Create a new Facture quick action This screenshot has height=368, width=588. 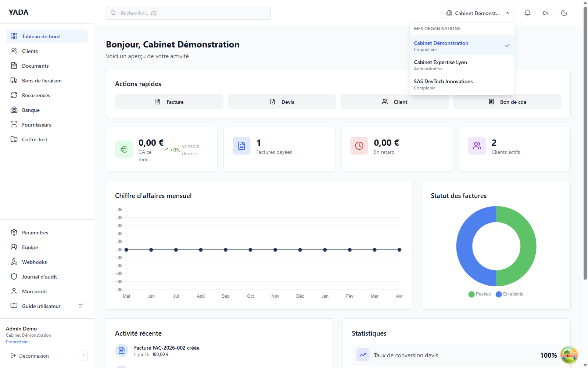coord(169,102)
